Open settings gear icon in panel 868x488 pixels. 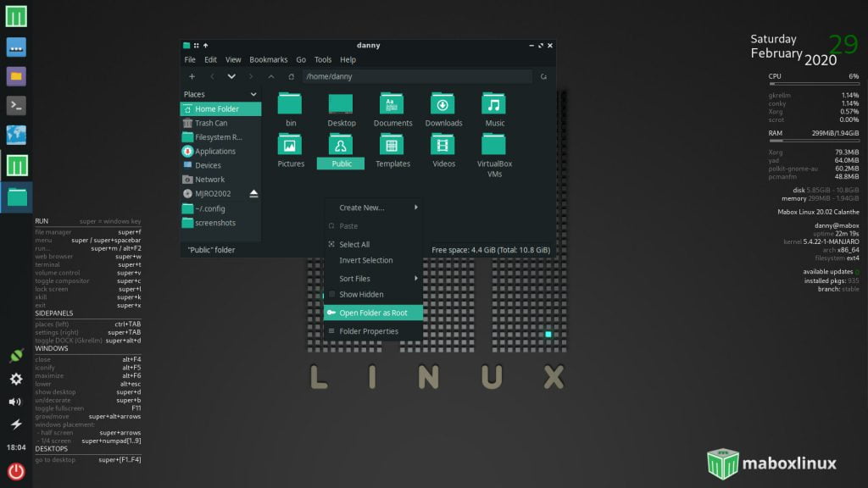pos(15,379)
